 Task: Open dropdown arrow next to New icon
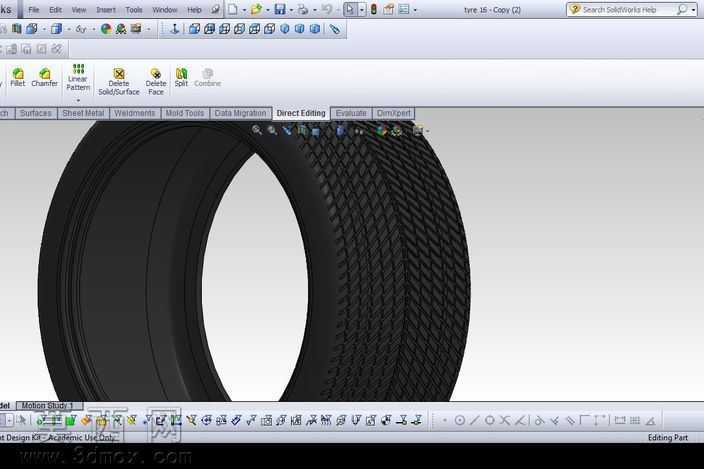pyautogui.click(x=244, y=10)
